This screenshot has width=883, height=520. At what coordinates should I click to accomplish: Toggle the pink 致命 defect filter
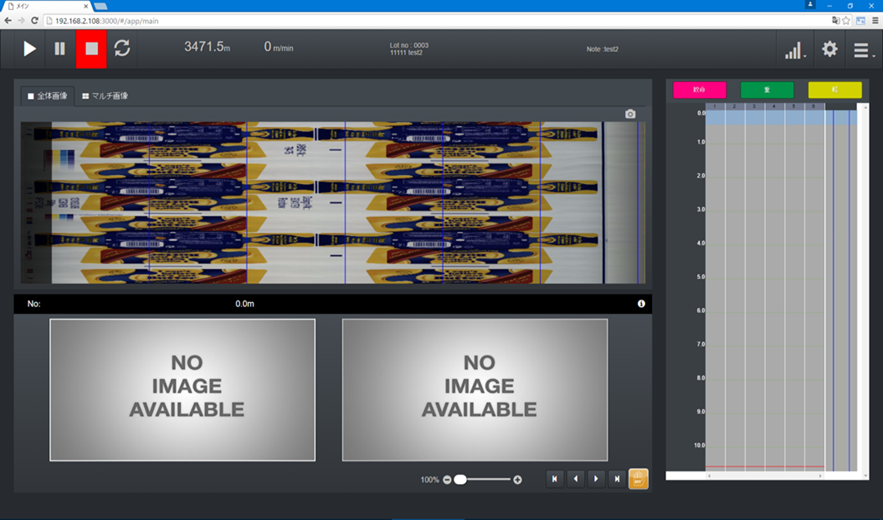pos(699,90)
